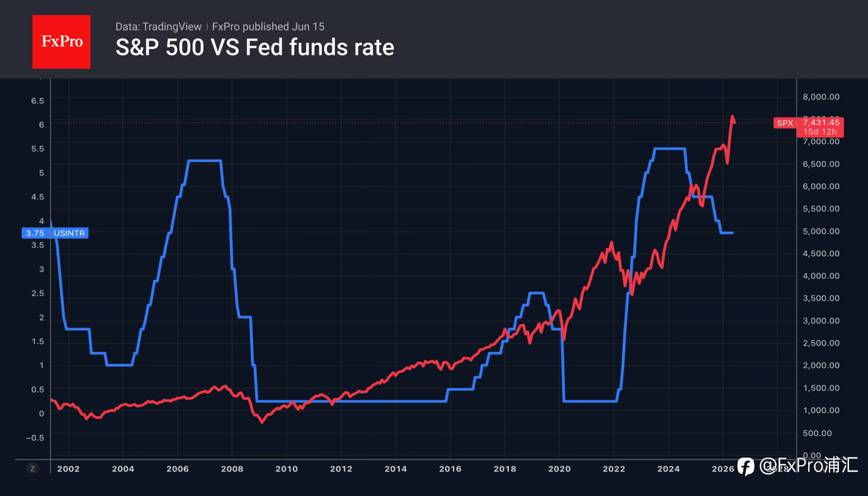Click the FxPro published Jun 15 text
868x496 pixels.
point(268,26)
